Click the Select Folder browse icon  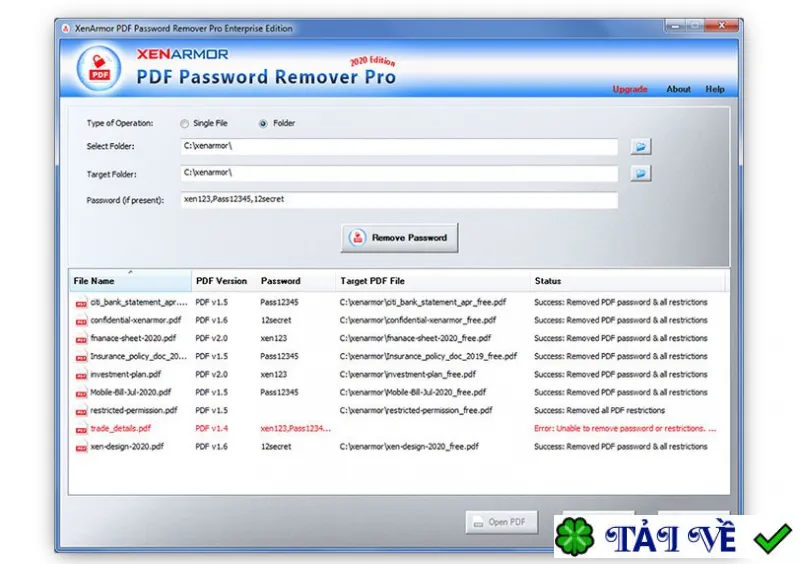(x=640, y=146)
